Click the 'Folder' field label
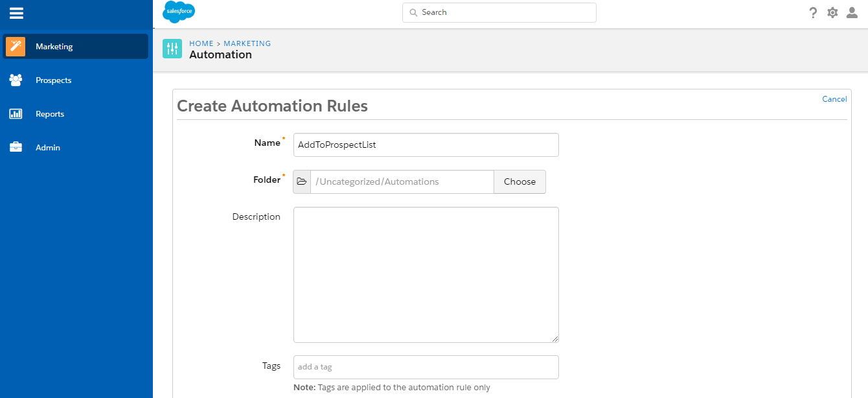Image resolution: width=868 pixels, height=398 pixels. [x=266, y=180]
